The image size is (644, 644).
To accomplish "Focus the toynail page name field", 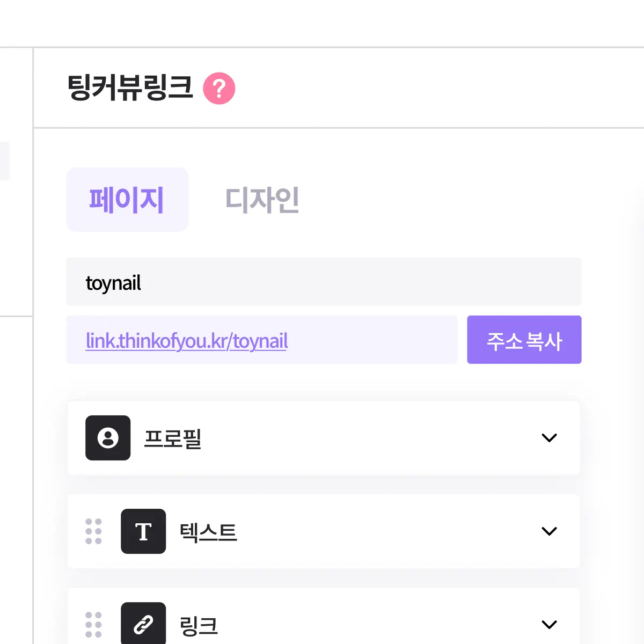I will (324, 282).
